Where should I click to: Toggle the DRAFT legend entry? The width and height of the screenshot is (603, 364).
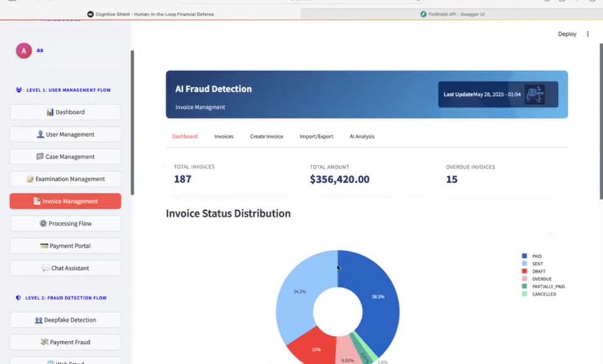click(x=538, y=271)
